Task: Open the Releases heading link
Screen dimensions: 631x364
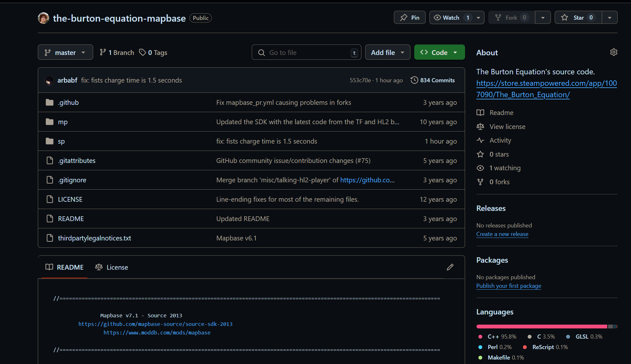Action: click(491, 208)
